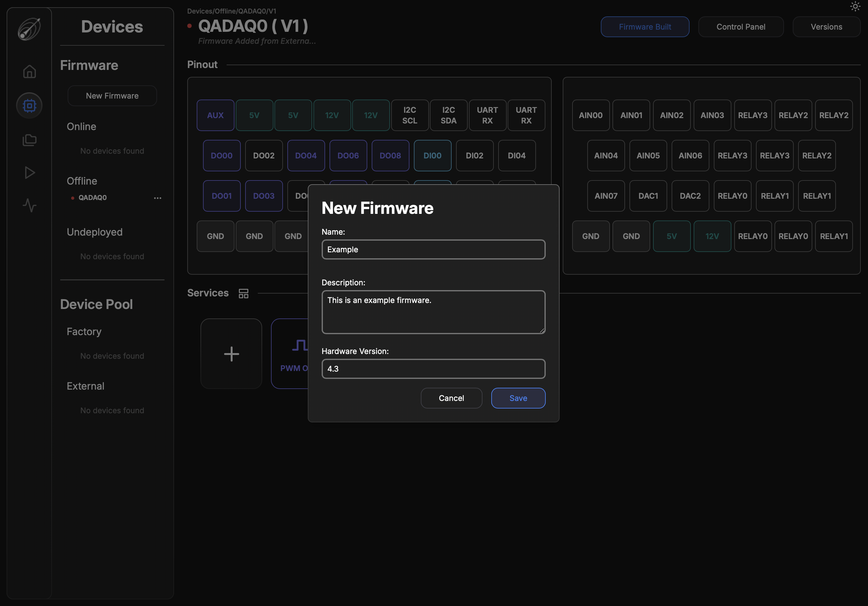The image size is (868, 606).
Task: Select the Devices chip icon
Action: coord(29,106)
